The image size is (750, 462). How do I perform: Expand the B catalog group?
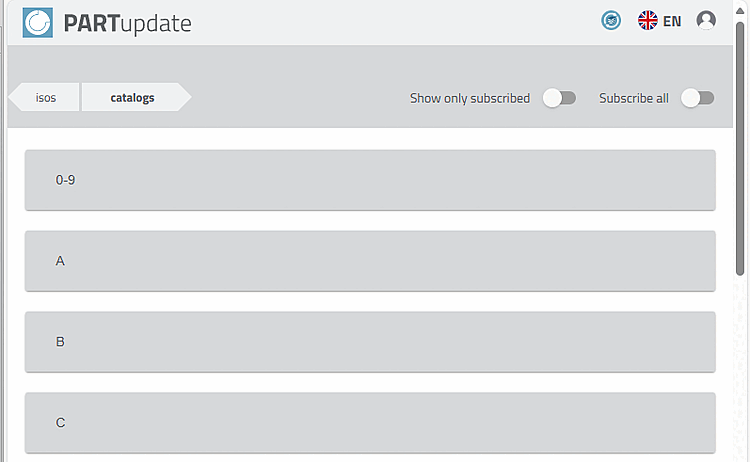point(370,342)
